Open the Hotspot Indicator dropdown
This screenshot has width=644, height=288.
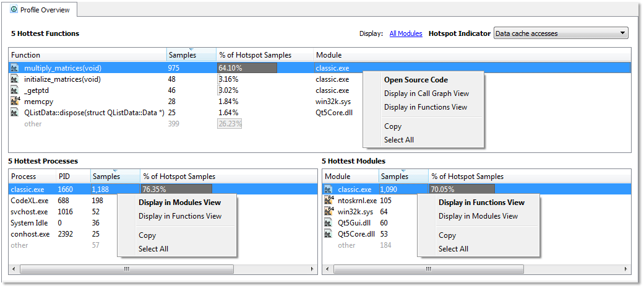(561, 33)
